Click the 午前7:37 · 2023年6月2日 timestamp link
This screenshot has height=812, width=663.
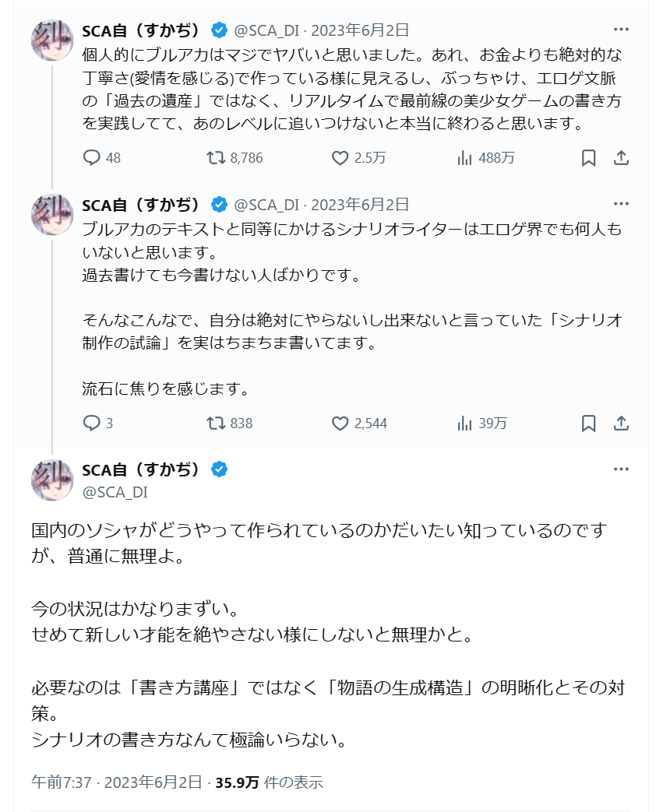pos(117,782)
